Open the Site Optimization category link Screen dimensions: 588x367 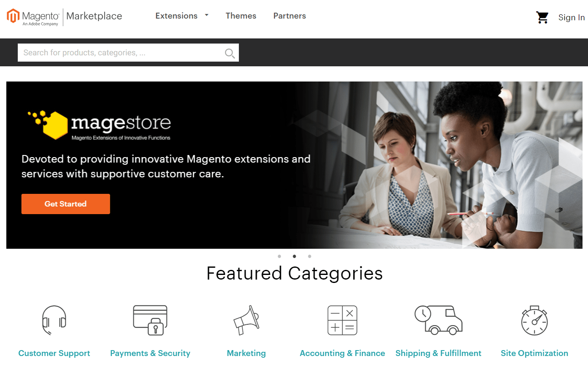(534, 353)
